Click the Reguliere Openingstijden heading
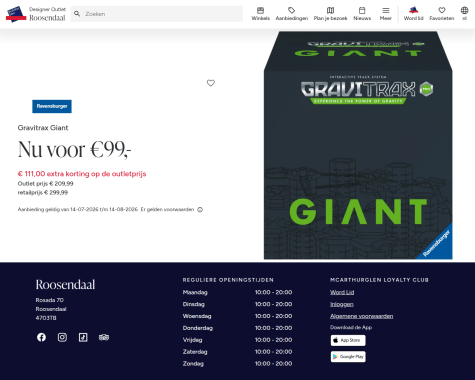The image size is (475, 380). pyautogui.click(x=228, y=280)
